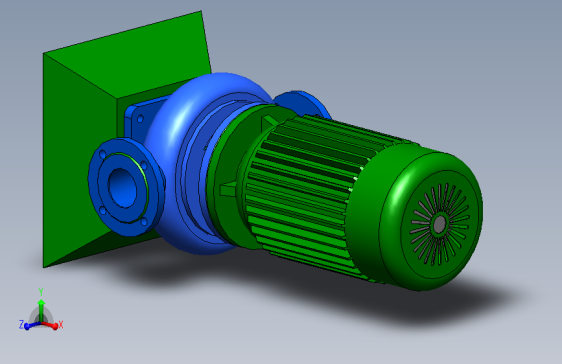Click the orientation triad axis indicator
The height and width of the screenshot is (364, 562).
coord(41,310)
